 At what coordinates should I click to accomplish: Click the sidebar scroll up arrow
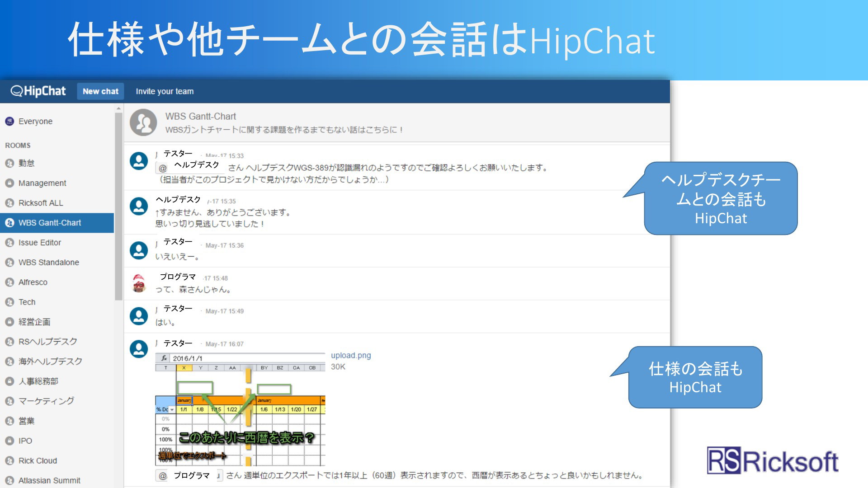(x=118, y=108)
